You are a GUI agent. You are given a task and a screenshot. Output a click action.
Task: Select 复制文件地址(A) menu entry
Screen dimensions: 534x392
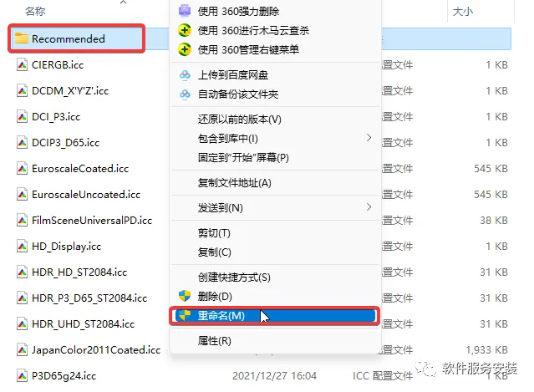point(235,183)
